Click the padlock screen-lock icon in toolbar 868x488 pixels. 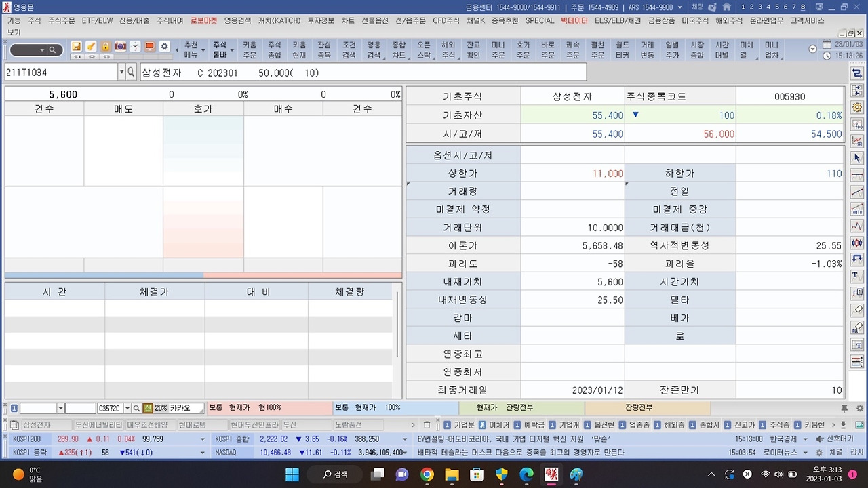click(104, 46)
